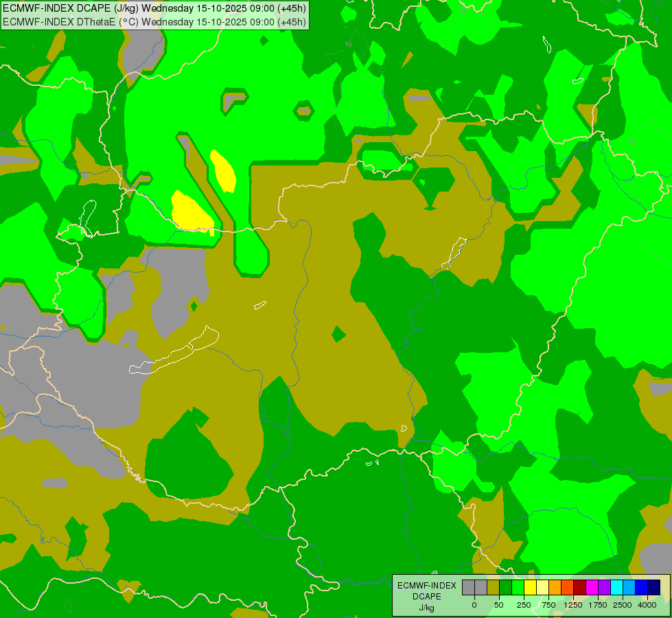Click the DCAPE (J/kg) title line

[x=154, y=8]
